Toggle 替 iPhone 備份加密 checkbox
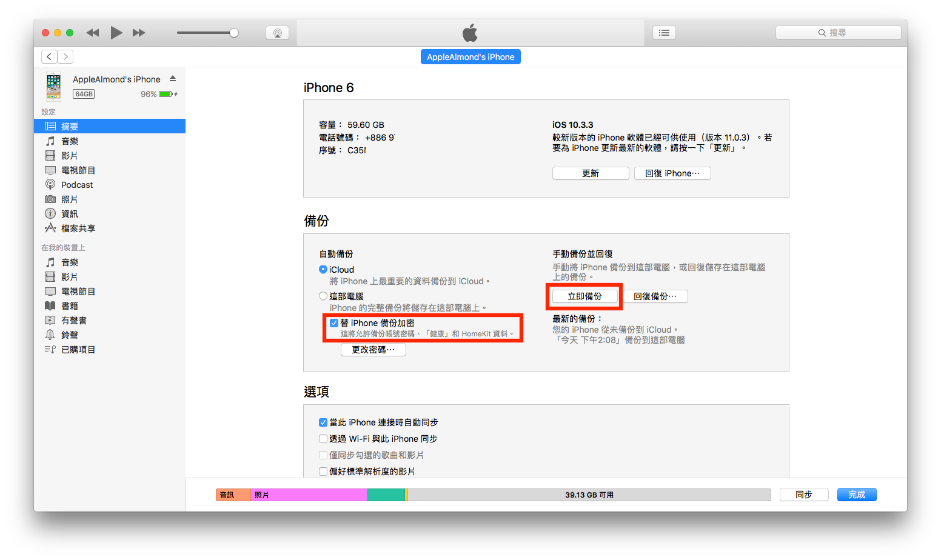Viewport: 941px width, 560px height. pos(334,323)
